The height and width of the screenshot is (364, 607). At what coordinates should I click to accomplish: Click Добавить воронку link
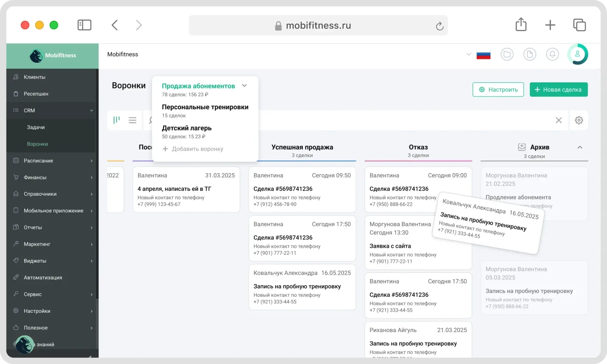coord(193,149)
